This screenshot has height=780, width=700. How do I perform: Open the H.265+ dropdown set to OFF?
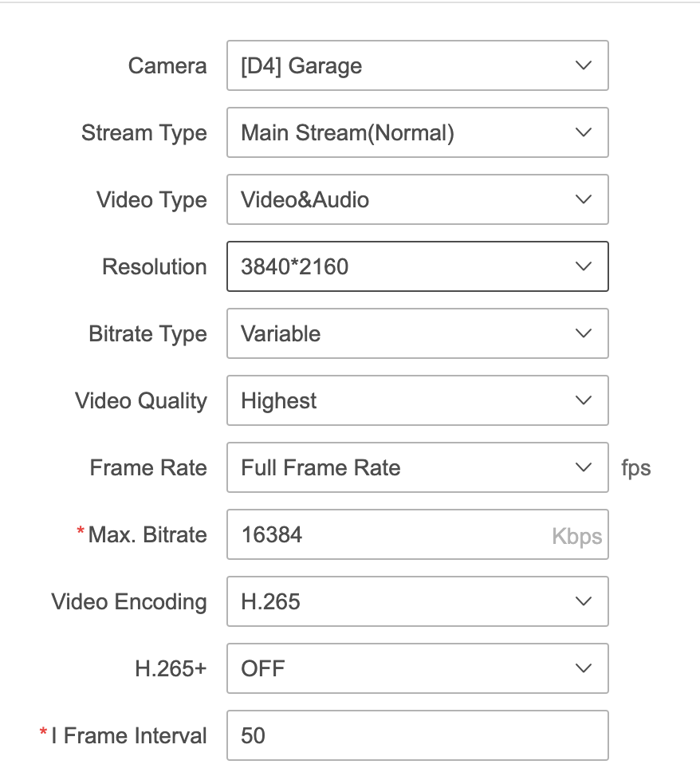coord(417,668)
